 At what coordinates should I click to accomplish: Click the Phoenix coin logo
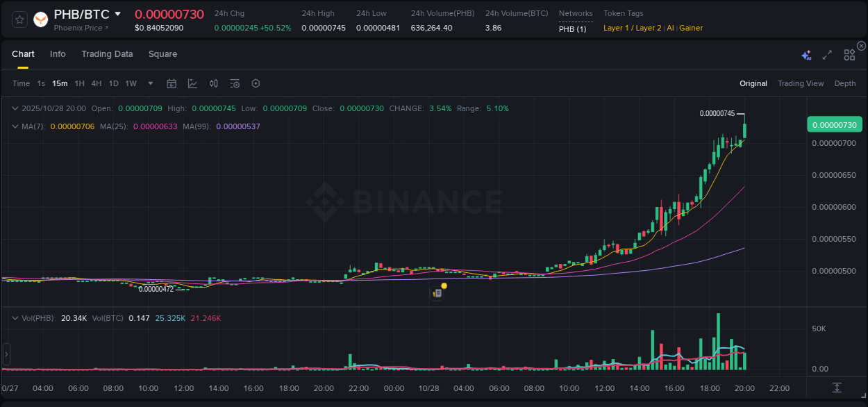tap(40, 19)
